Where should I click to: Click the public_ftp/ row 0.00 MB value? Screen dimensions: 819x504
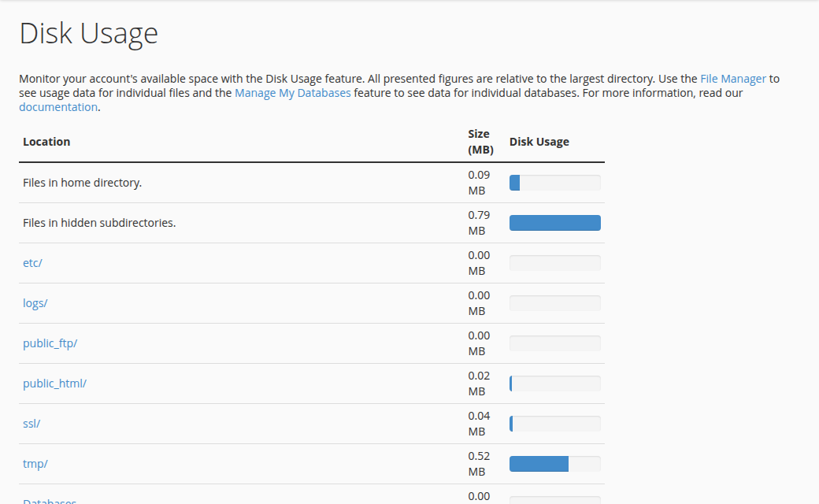point(479,343)
